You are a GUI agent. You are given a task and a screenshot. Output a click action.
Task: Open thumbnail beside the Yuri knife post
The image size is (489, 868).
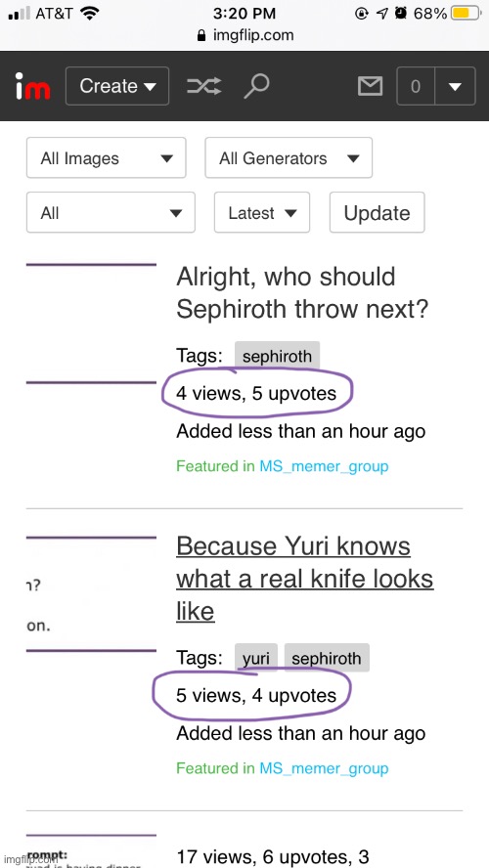click(x=91, y=594)
